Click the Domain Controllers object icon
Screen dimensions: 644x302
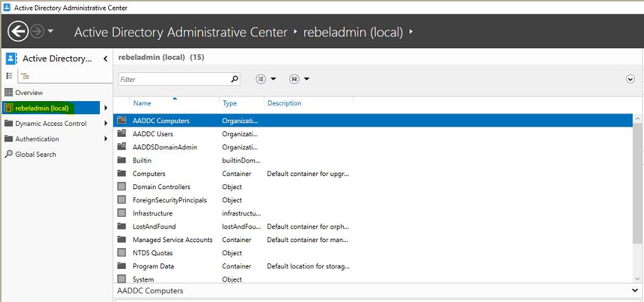tap(121, 186)
